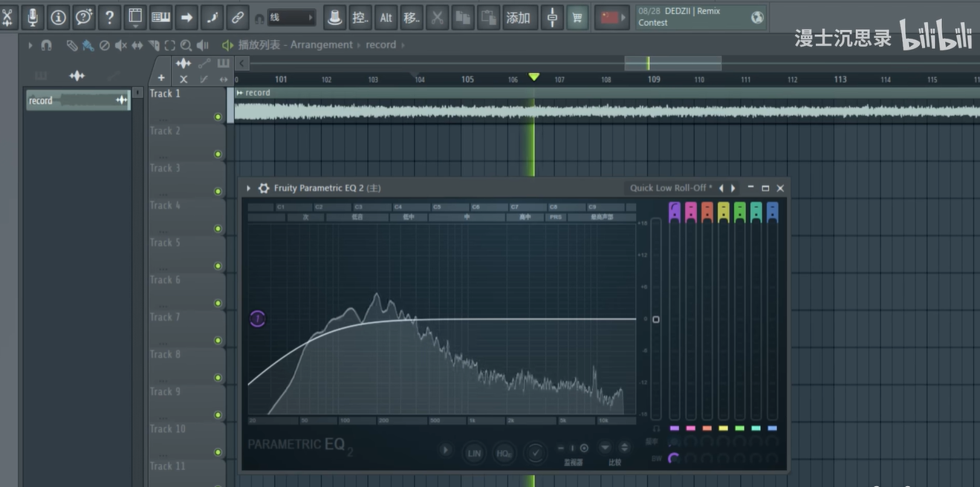This screenshot has height=487, width=980.
Task: Click the hat-shaped icon in top toolbar
Action: pyautogui.click(x=335, y=17)
